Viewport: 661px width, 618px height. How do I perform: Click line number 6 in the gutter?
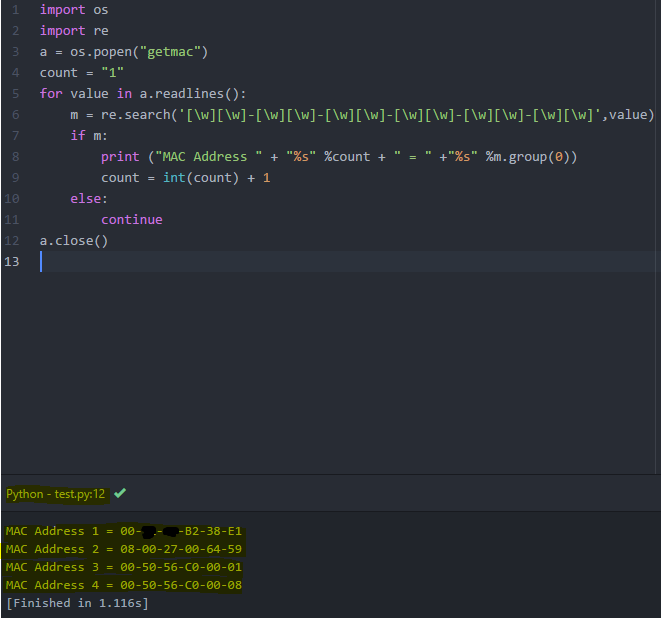point(16,115)
